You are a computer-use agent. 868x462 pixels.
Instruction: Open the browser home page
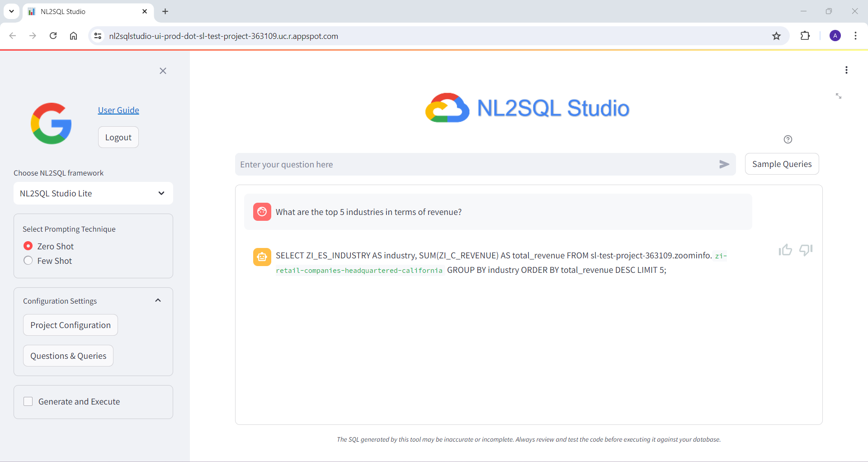coord(73,36)
